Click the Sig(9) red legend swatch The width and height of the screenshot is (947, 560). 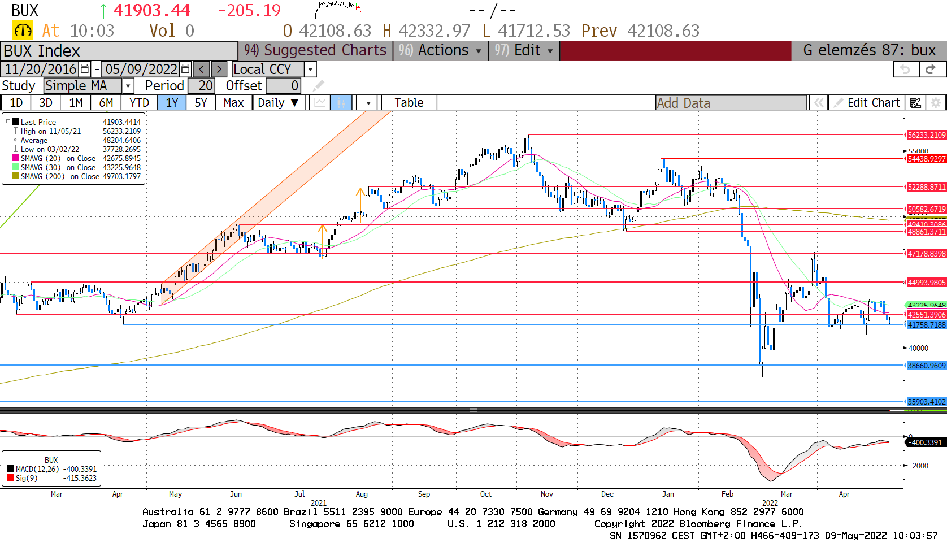(10, 478)
